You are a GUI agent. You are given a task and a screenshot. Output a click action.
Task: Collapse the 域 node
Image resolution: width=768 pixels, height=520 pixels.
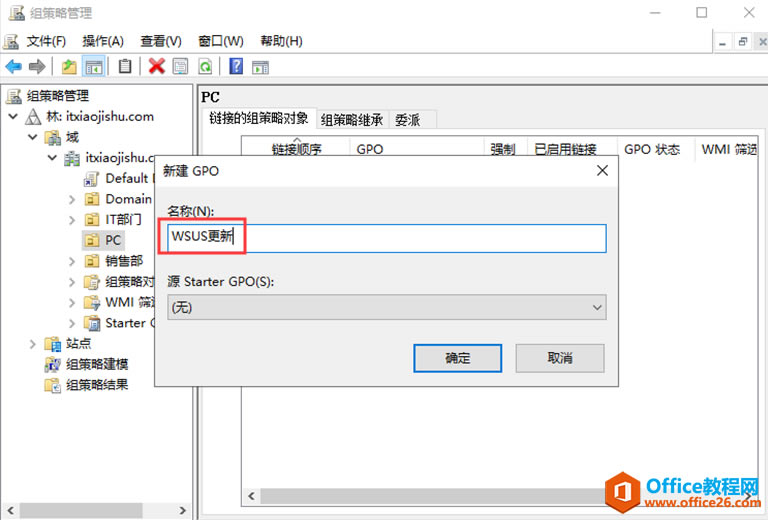tap(33, 137)
